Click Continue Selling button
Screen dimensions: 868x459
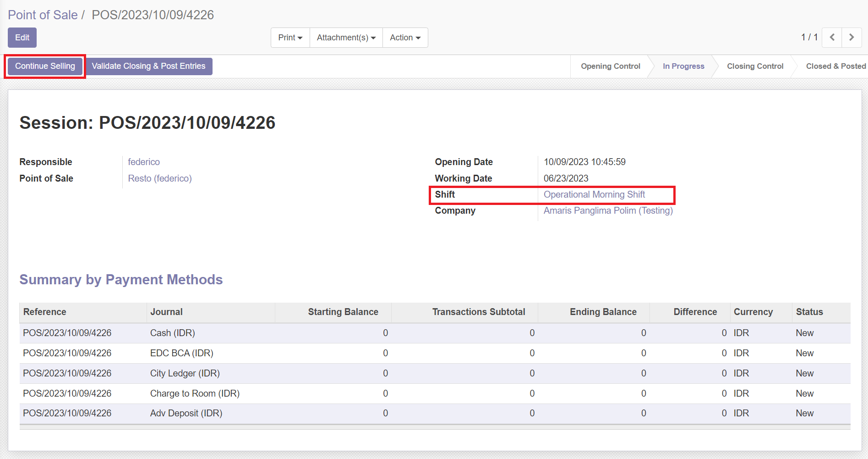(45, 66)
